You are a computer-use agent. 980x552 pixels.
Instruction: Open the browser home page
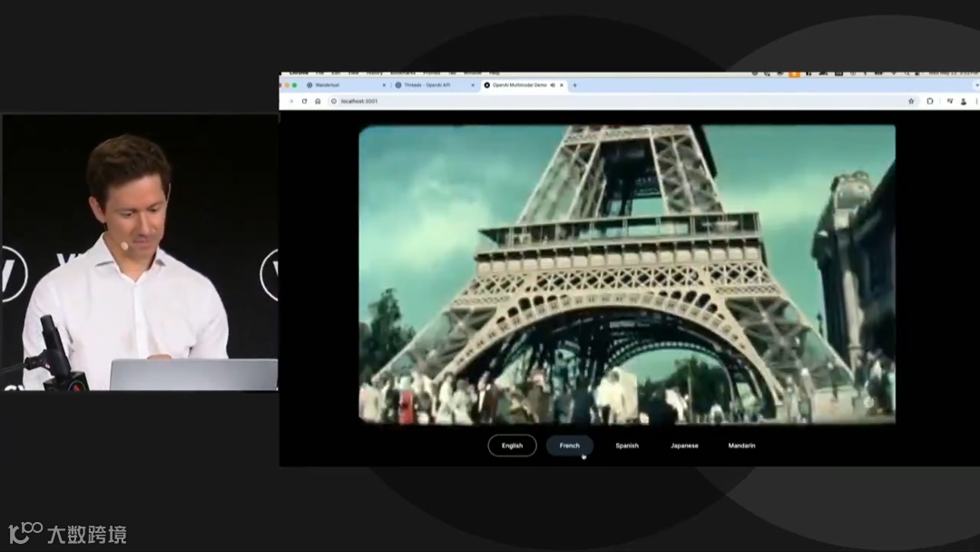(x=318, y=102)
